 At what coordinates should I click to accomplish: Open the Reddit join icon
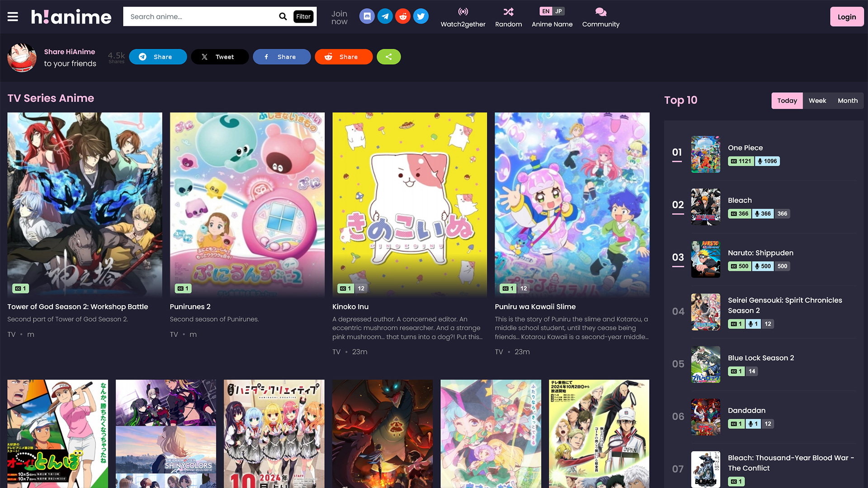pos(403,17)
